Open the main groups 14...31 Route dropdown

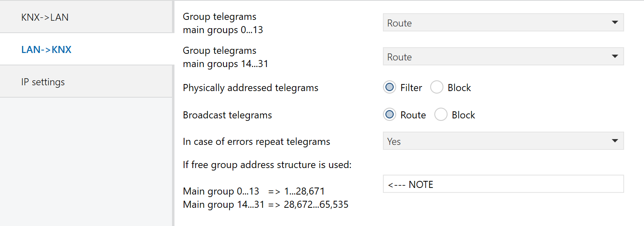point(497,57)
